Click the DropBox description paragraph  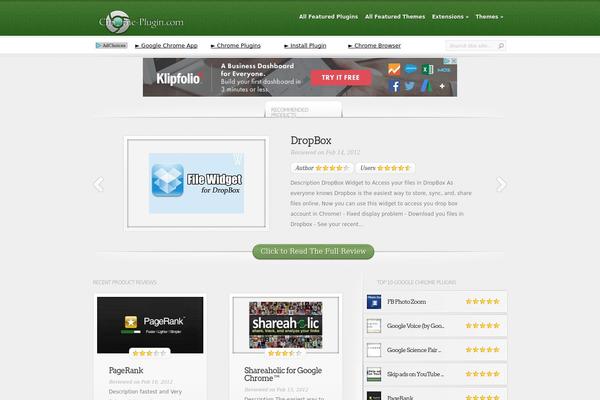point(381,203)
